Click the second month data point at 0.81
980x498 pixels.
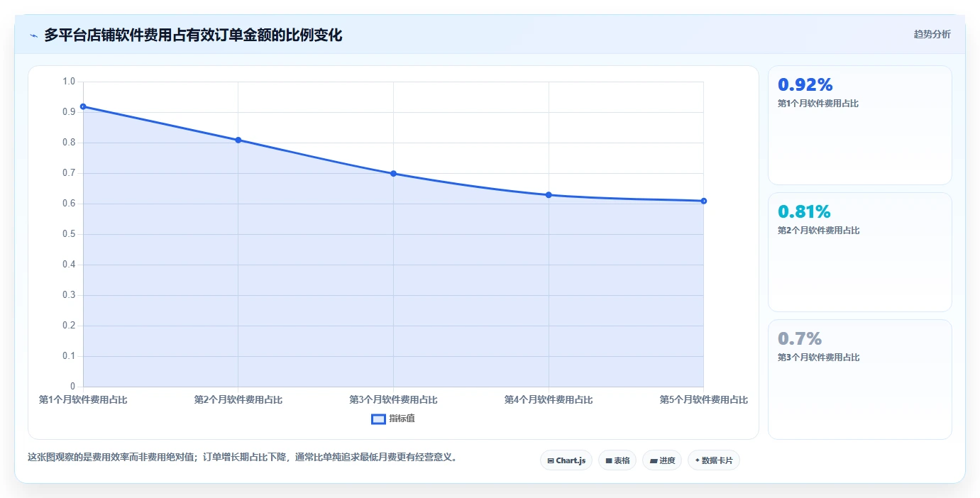tap(238, 140)
